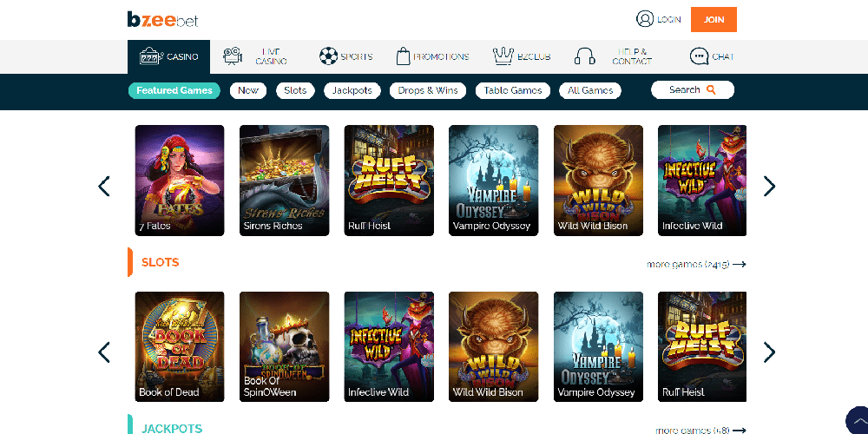The width and height of the screenshot is (868, 434).
Task: Go to the Sports section
Action: coord(346,56)
